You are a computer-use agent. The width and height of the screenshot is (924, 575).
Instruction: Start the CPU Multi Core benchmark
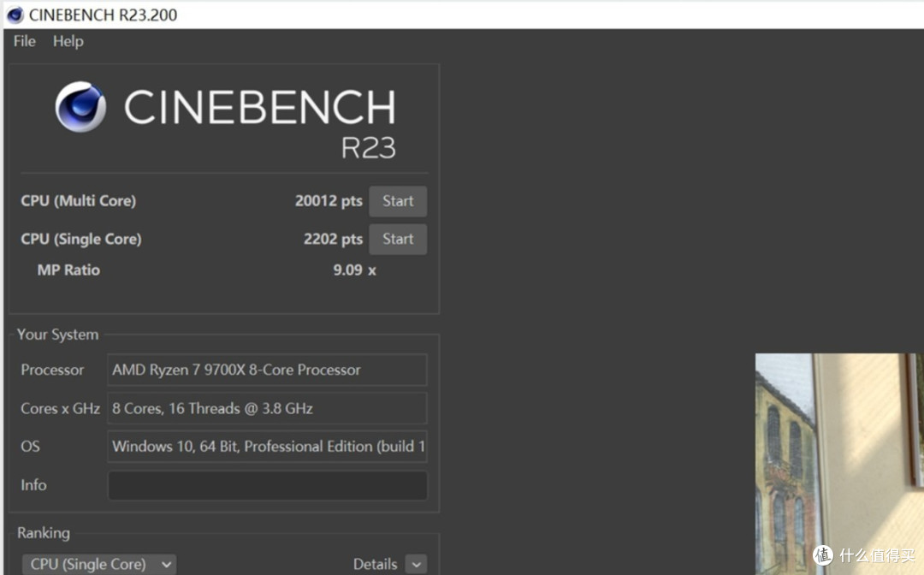click(x=397, y=200)
